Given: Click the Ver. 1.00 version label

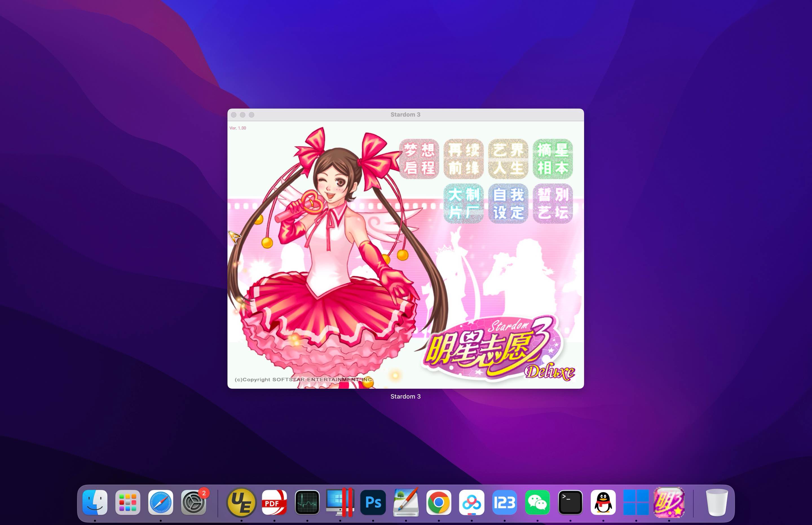Looking at the screenshot, I should click(238, 128).
